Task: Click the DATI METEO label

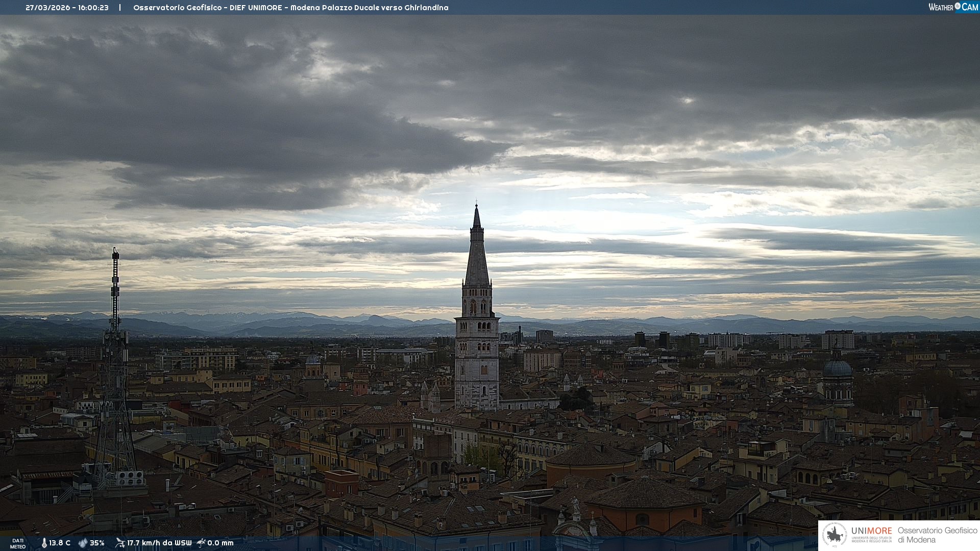Action: (18, 543)
